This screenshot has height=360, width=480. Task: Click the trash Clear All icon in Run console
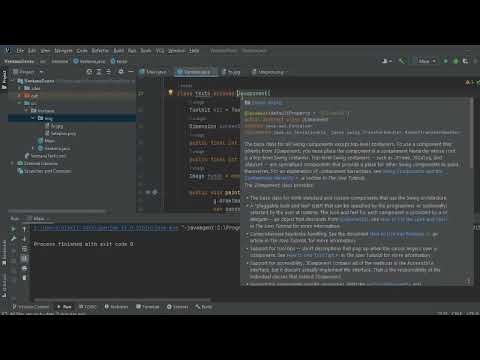click(x=24, y=278)
